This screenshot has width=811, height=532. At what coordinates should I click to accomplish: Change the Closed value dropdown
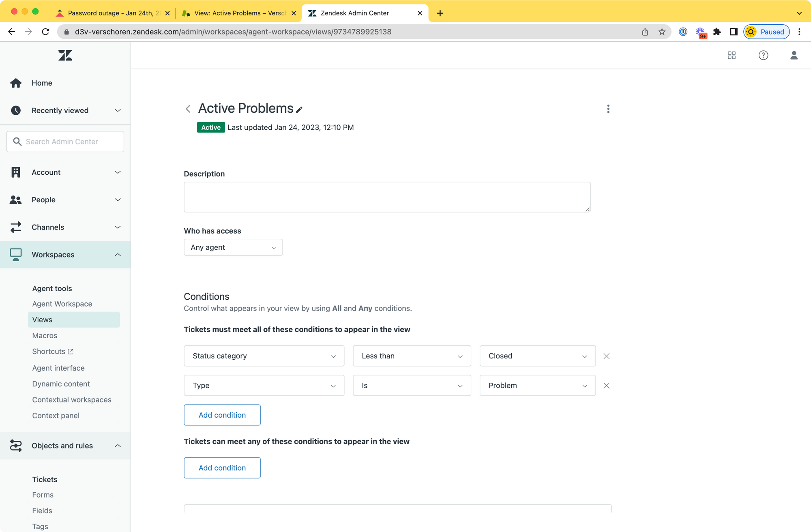(x=537, y=356)
